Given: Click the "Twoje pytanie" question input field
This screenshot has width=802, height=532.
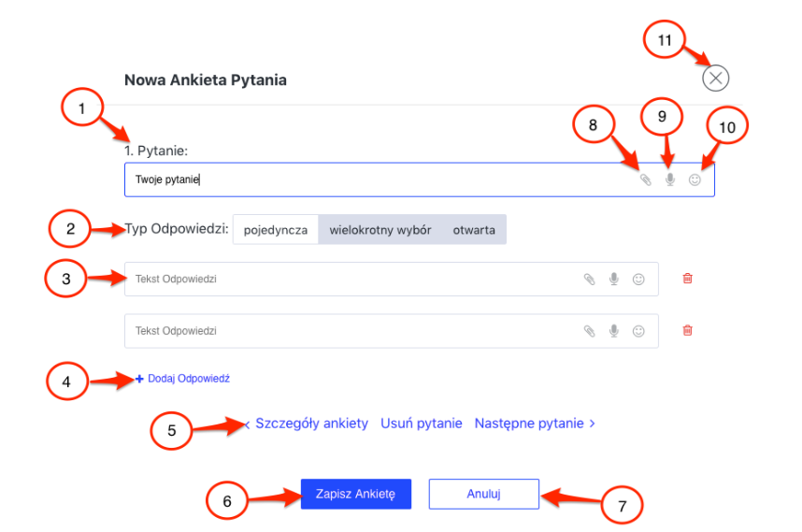Looking at the screenshot, I should click(374, 180).
